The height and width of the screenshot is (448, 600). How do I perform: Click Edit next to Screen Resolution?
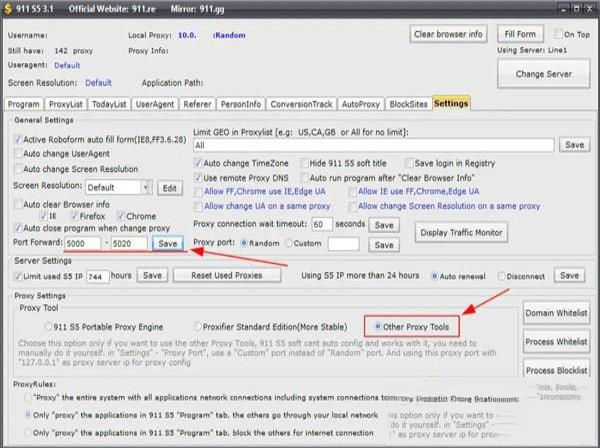click(169, 187)
